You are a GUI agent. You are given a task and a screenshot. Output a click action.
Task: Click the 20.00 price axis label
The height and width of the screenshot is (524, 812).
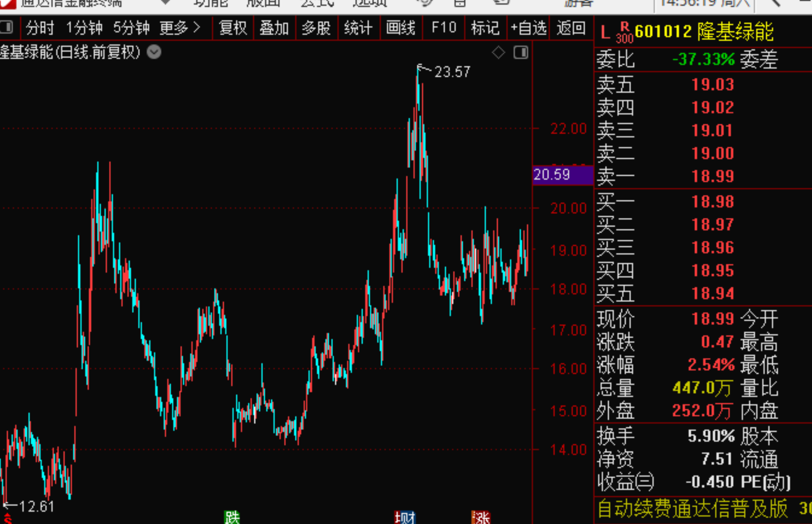point(569,209)
